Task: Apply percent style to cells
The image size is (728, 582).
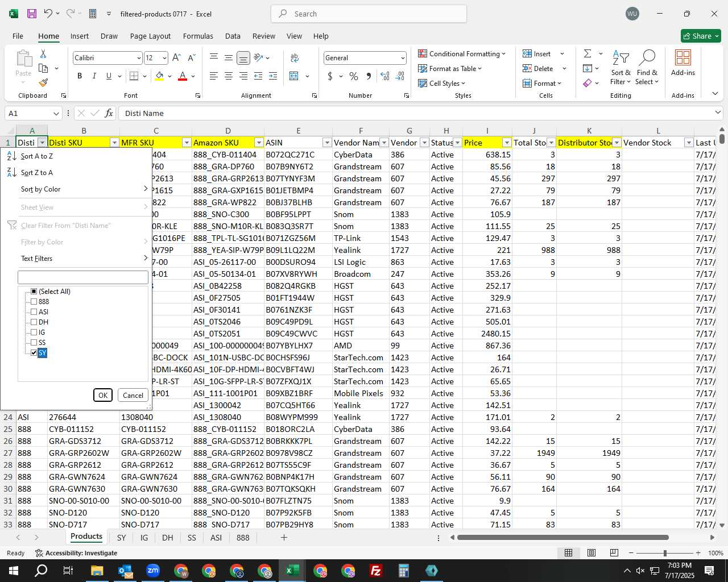Action: pyautogui.click(x=354, y=76)
